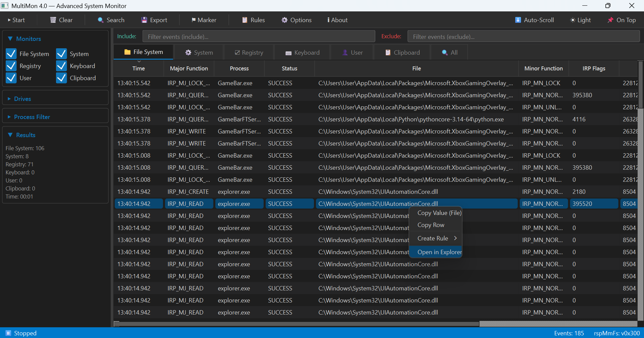Viewport: 644px width, 338px height.
Task: Click the gear icon on System tab
Action: (188, 53)
